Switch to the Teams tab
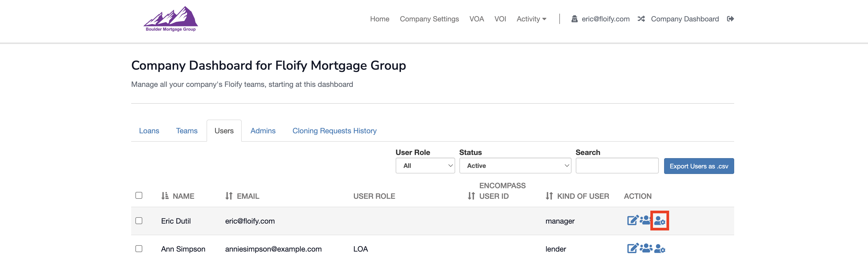 point(187,130)
